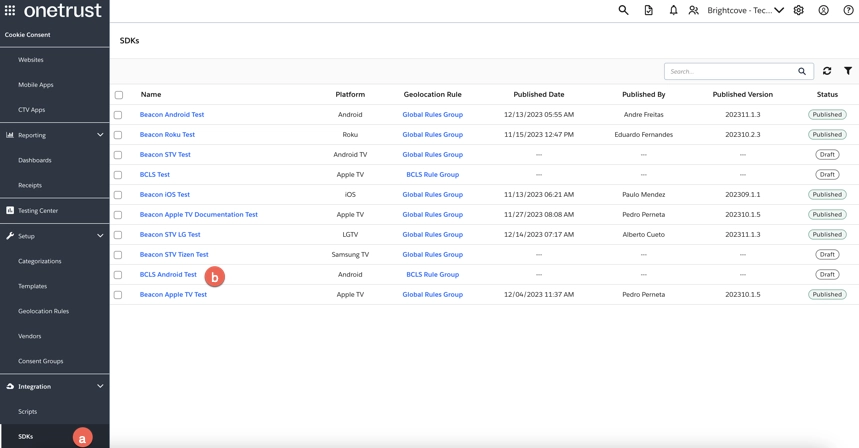
Task: Click the Status column header
Action: coord(827,94)
